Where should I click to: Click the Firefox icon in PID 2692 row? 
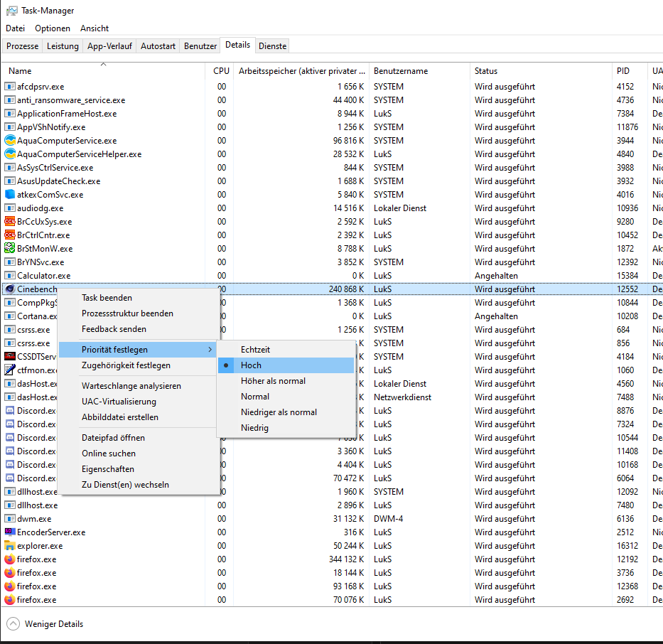tap(10, 600)
